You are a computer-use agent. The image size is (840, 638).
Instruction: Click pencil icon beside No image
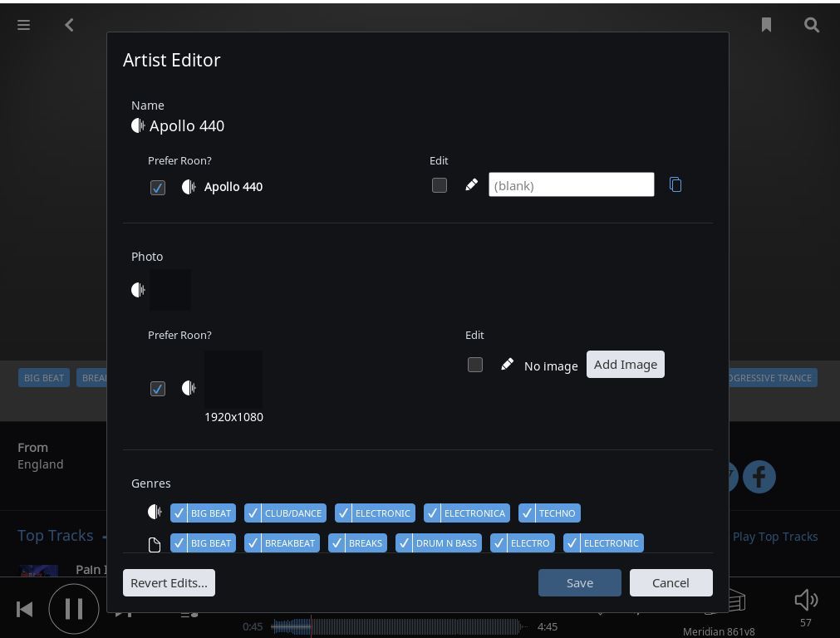click(x=508, y=365)
